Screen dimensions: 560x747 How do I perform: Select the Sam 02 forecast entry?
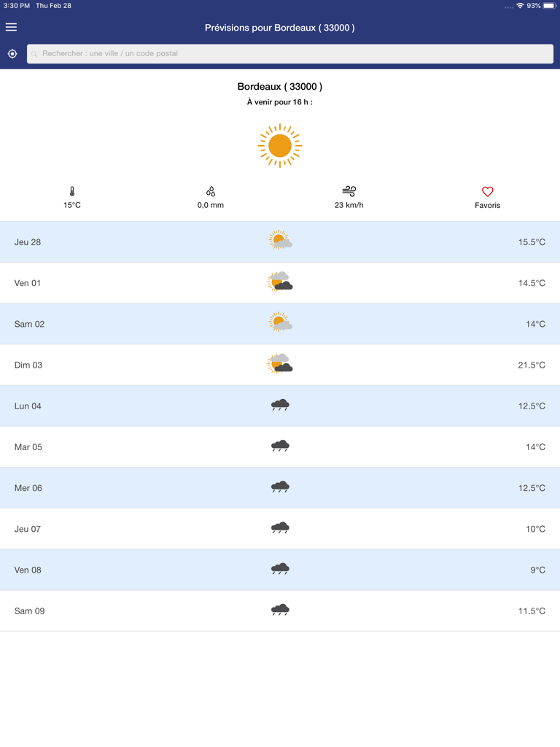[x=280, y=324]
